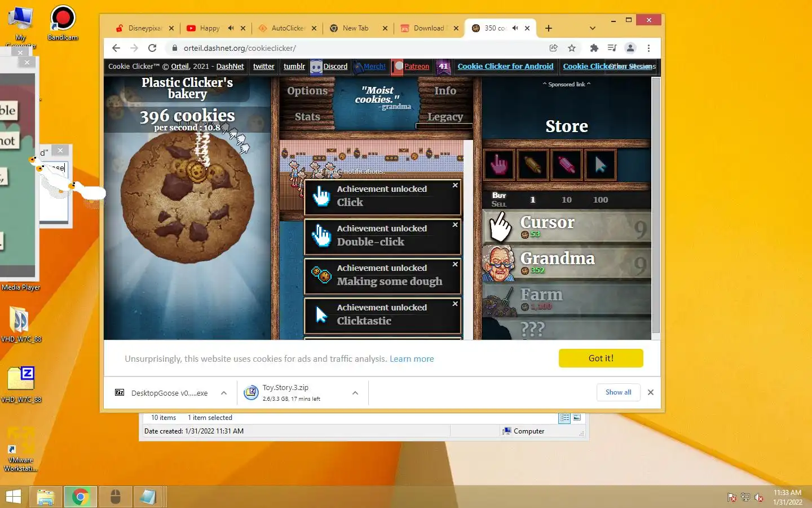Mute audio on the Happy tab
The width and height of the screenshot is (812, 508).
coord(231,28)
